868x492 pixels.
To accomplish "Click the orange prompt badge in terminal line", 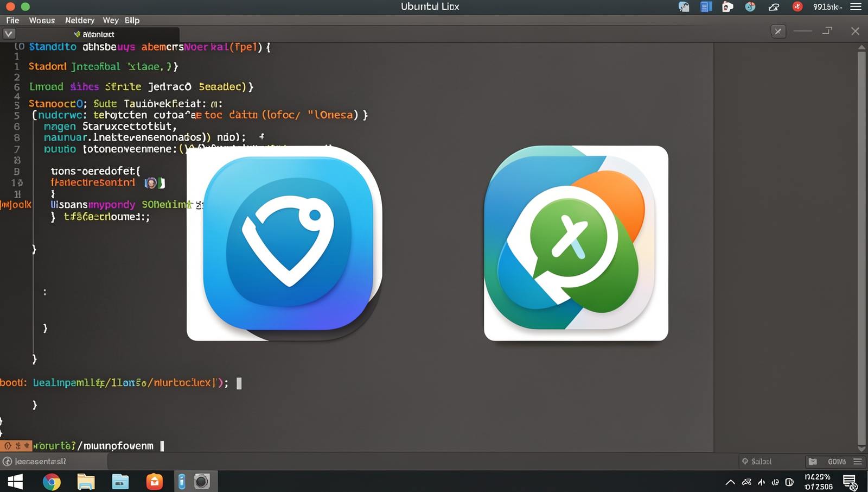I will (16, 446).
